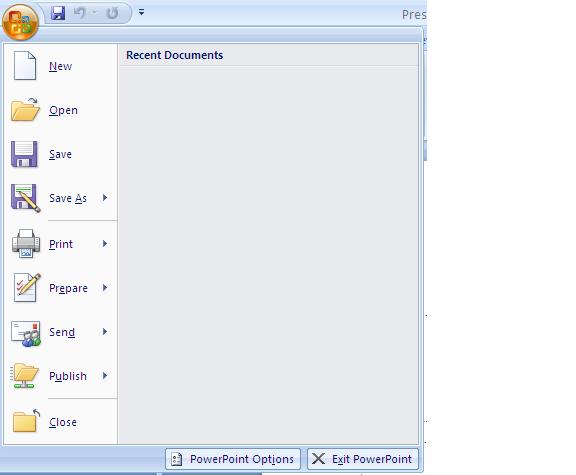576x475 pixels.
Task: Click the Redo icon in Quick Access Toolbar
Action: [112, 13]
